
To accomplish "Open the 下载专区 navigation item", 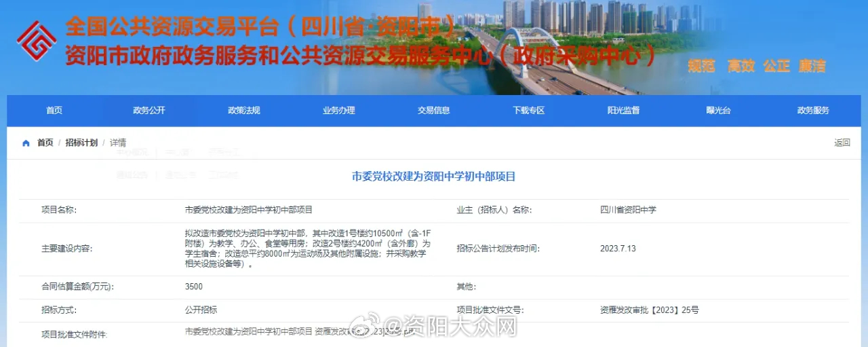I will click(529, 111).
